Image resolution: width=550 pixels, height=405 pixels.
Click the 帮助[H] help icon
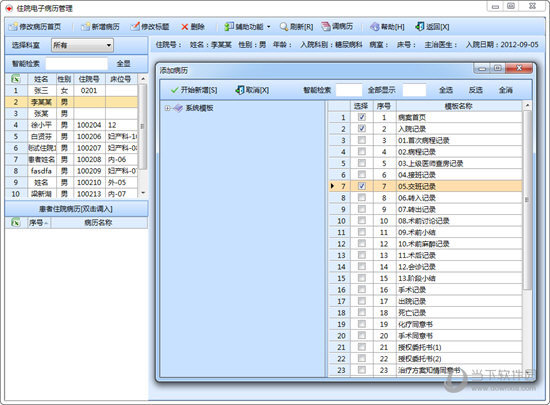pyautogui.click(x=375, y=27)
